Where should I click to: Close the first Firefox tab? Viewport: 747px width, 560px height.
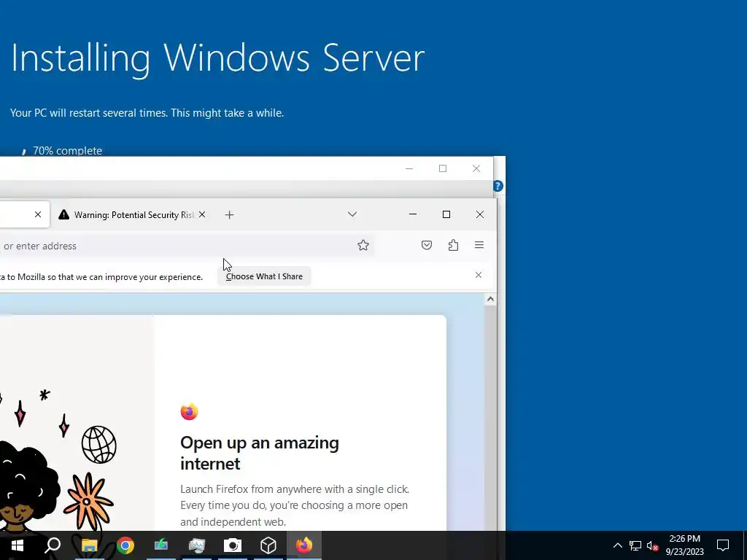38,215
